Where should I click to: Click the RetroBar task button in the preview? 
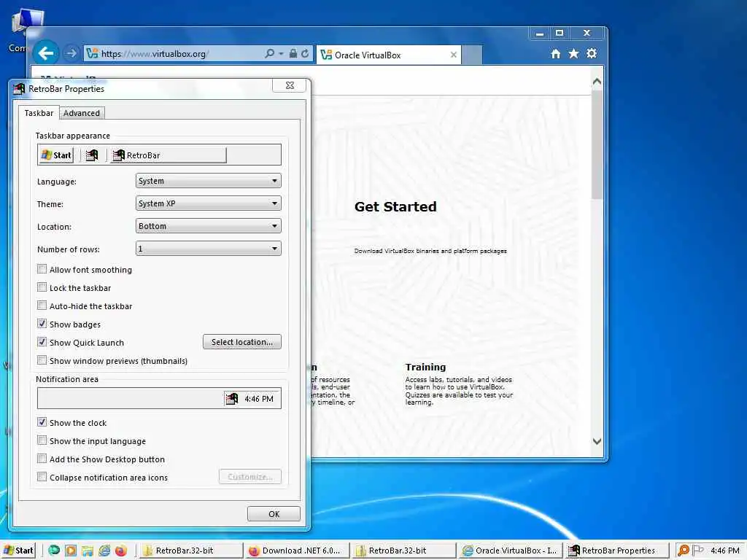click(169, 155)
